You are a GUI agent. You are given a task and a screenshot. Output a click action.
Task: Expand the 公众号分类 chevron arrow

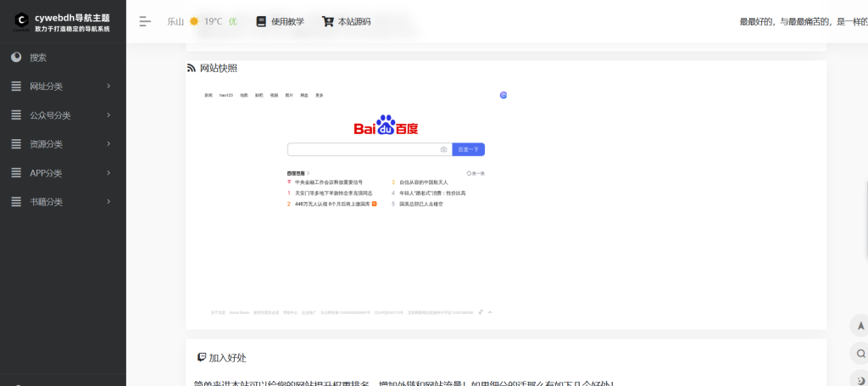[x=108, y=115]
